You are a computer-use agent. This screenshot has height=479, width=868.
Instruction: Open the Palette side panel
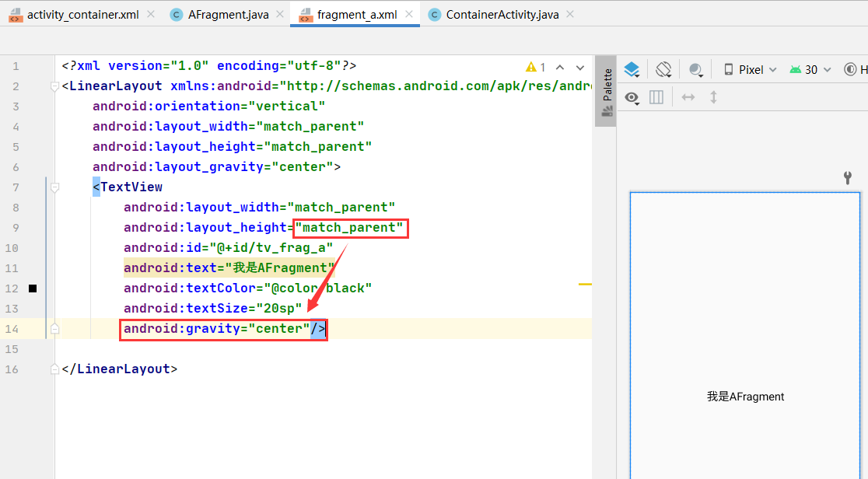[x=606, y=92]
